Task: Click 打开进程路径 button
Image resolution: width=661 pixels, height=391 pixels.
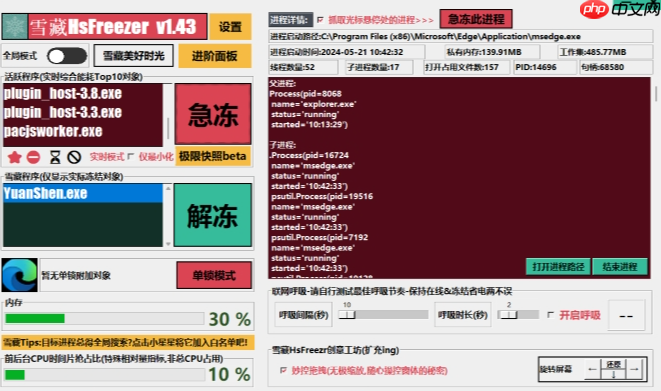Action: 558,267
